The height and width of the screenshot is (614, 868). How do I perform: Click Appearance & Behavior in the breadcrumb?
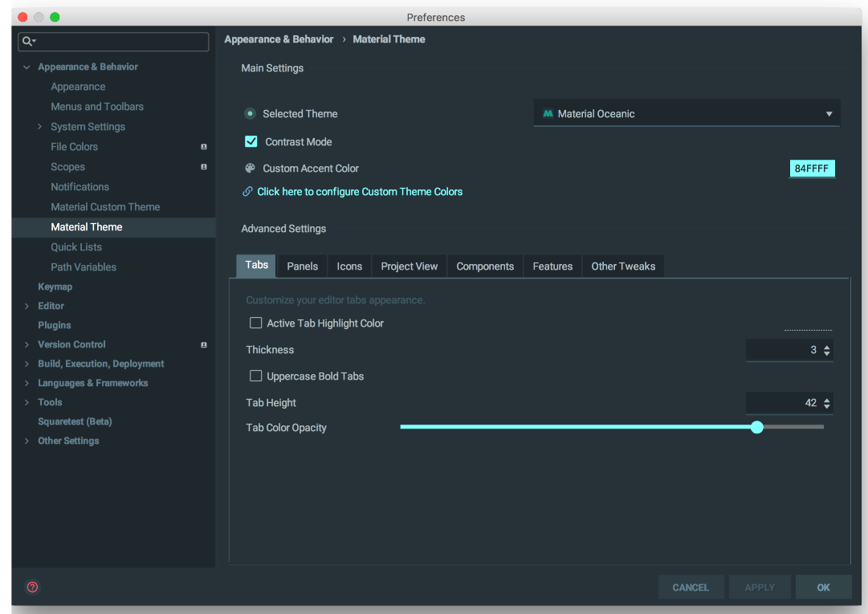[279, 39]
